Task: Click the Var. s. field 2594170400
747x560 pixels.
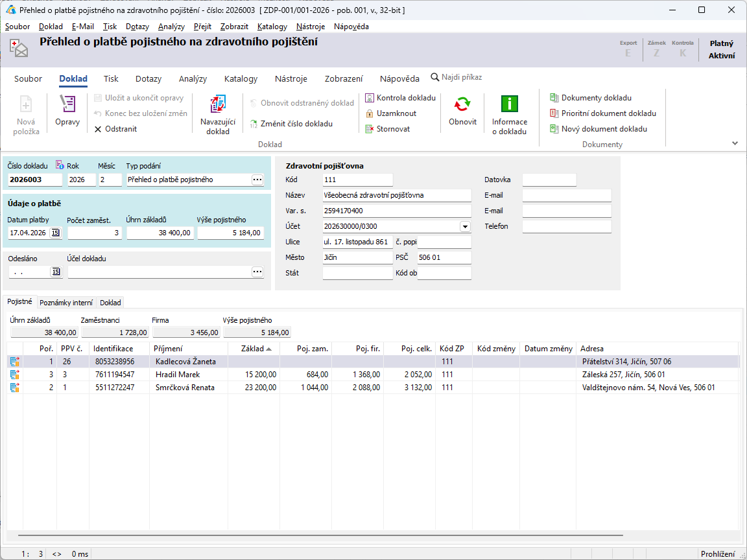Action: [x=397, y=211]
